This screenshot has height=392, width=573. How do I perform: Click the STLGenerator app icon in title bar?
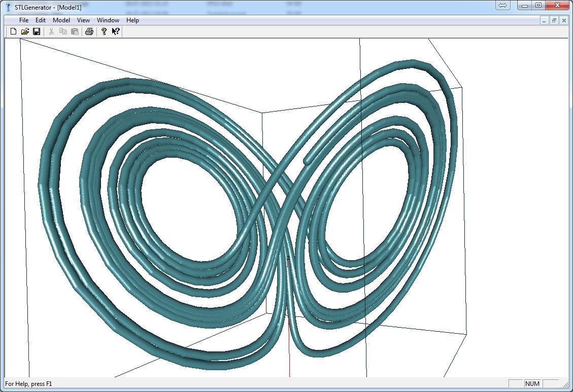(8, 7)
